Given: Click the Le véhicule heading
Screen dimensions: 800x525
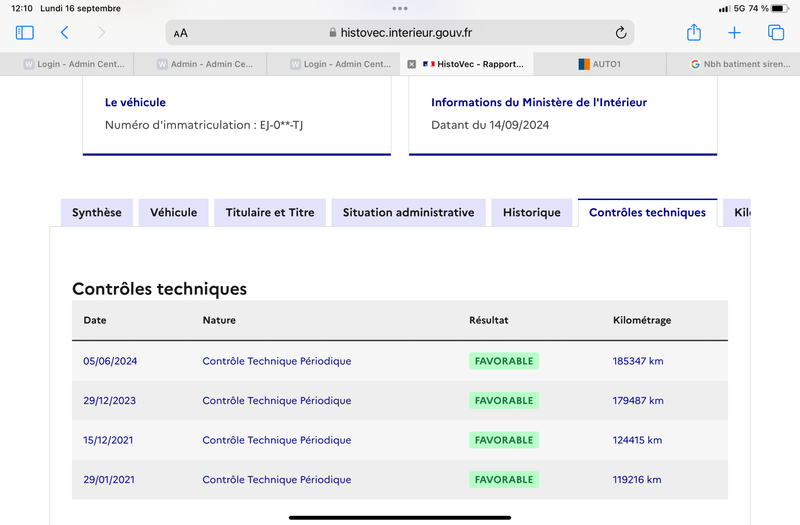Looking at the screenshot, I should pyautogui.click(x=135, y=102).
